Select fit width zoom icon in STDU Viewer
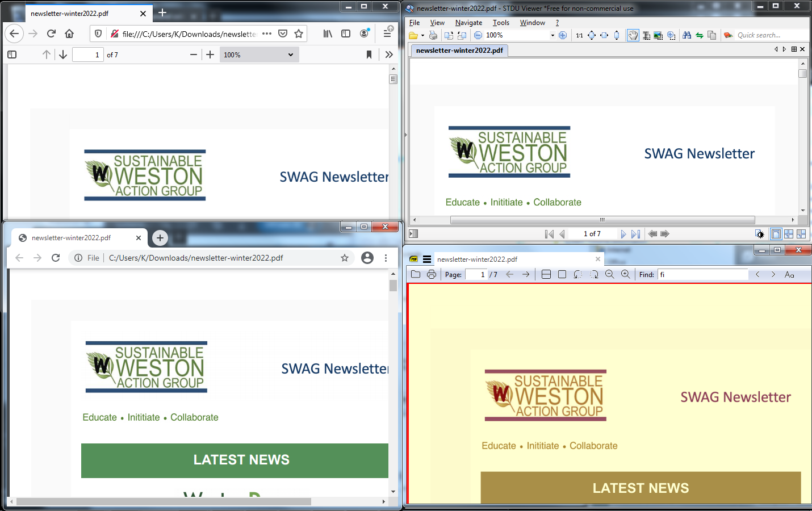 click(x=604, y=35)
